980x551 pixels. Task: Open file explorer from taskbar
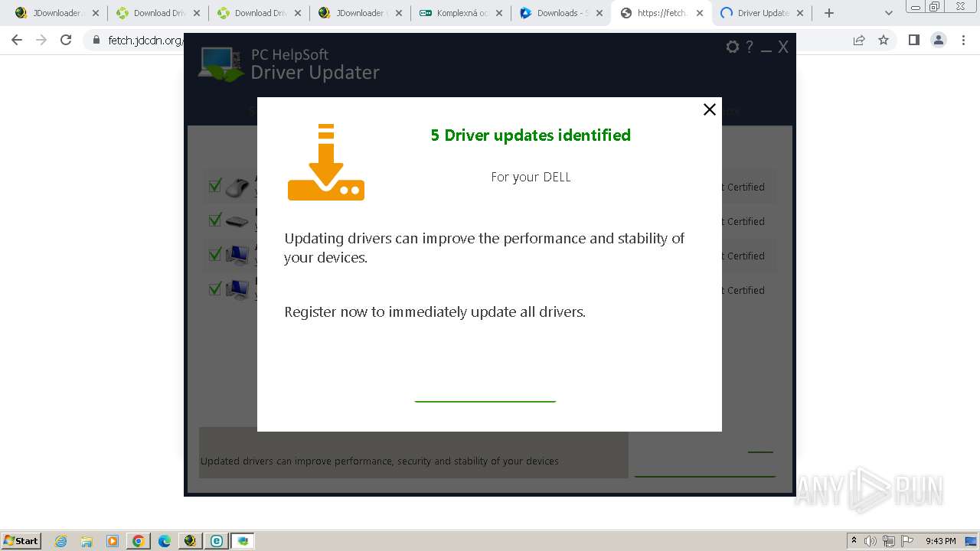point(87,541)
